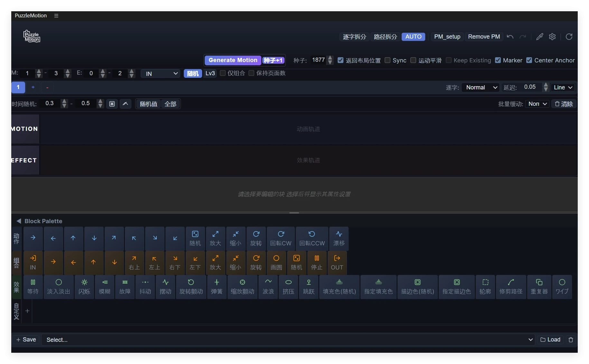Add the 停止 stop combo block
Screen dimensions: 589x364
pyautogui.click(x=317, y=263)
